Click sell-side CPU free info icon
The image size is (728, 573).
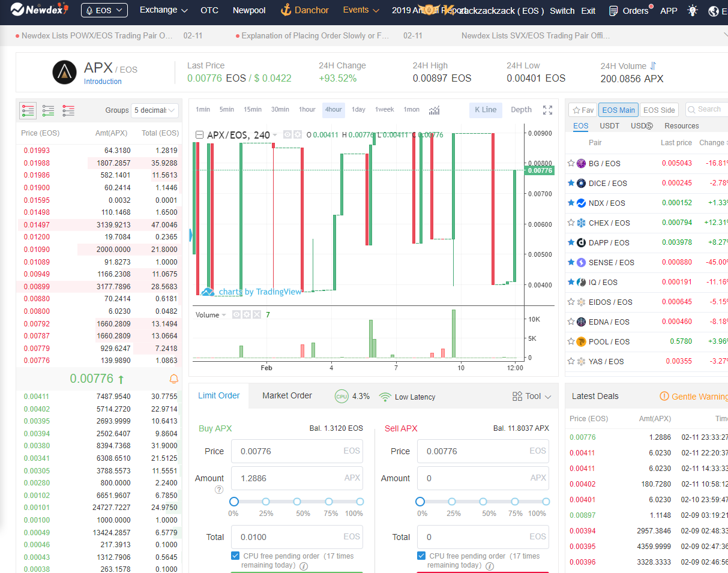490,566
